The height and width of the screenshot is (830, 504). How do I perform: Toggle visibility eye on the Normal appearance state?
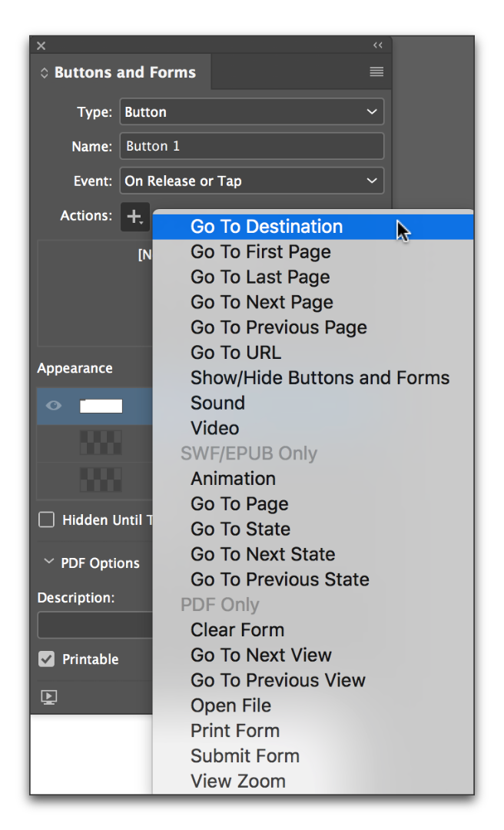pyautogui.click(x=51, y=405)
